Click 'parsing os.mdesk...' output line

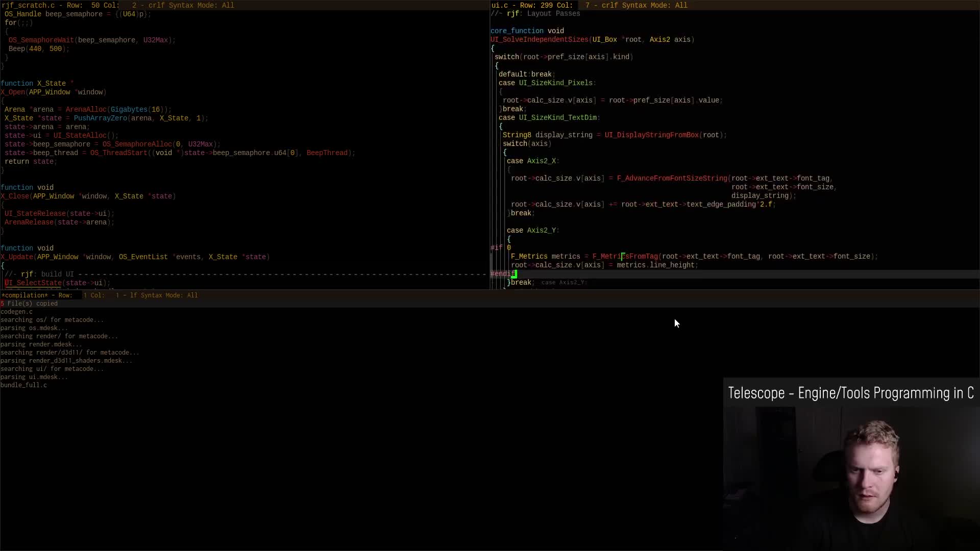click(34, 328)
